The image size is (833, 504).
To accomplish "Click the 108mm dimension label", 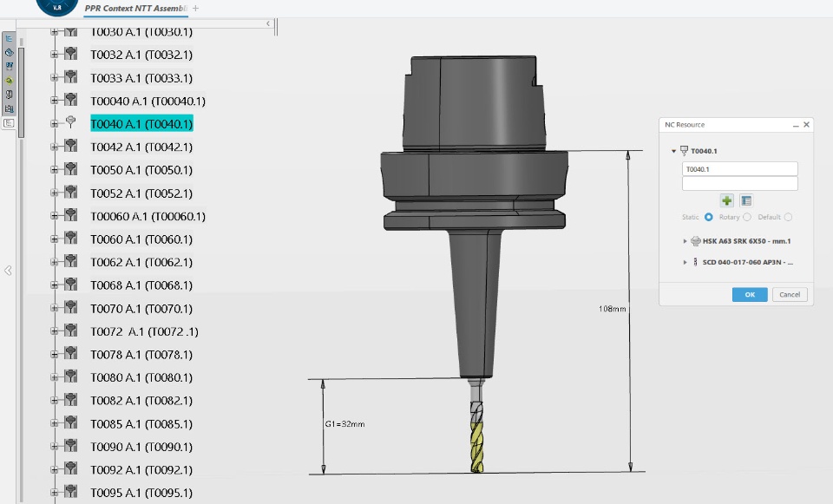I will 612,309.
